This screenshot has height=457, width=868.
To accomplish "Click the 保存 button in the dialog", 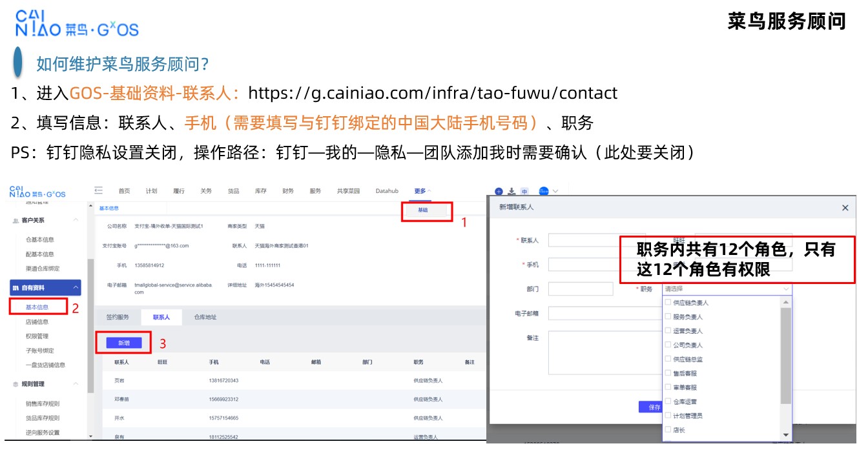I will point(651,407).
